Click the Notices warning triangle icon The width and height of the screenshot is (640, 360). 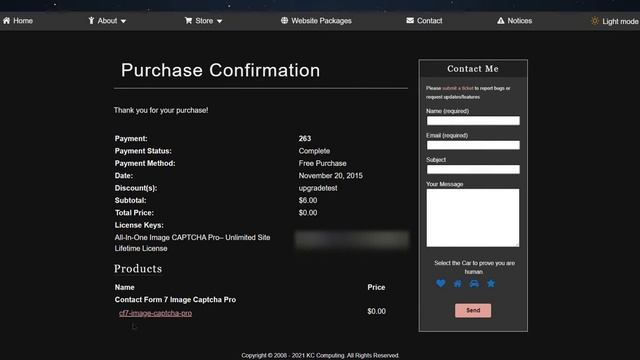pos(500,20)
